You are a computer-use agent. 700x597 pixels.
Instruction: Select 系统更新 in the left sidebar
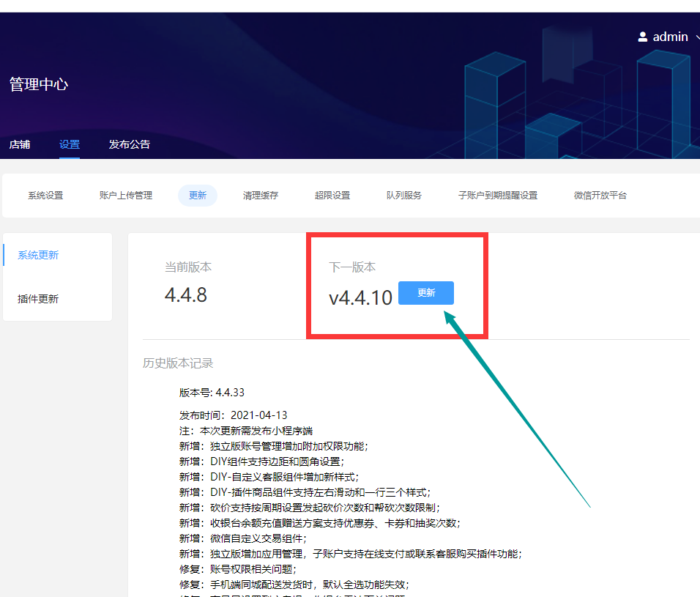[38, 255]
